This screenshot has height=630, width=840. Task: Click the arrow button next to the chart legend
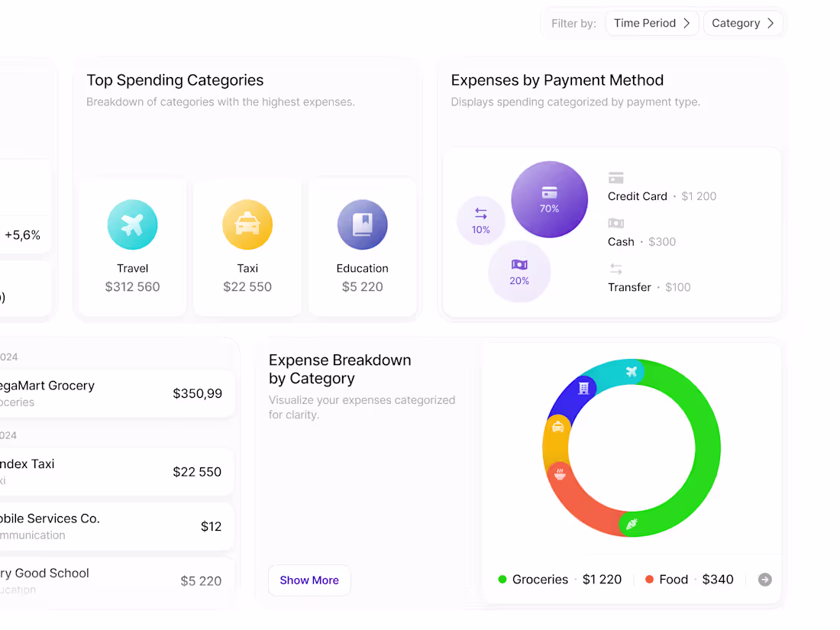point(764,580)
